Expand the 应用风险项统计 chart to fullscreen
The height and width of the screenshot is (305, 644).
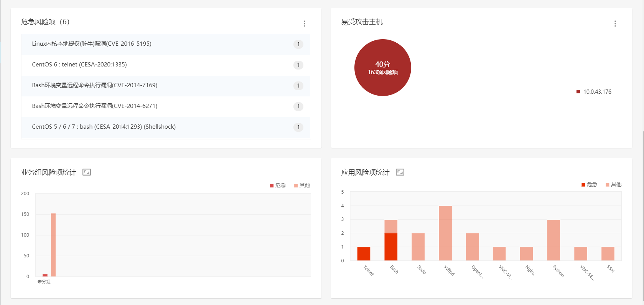click(400, 172)
